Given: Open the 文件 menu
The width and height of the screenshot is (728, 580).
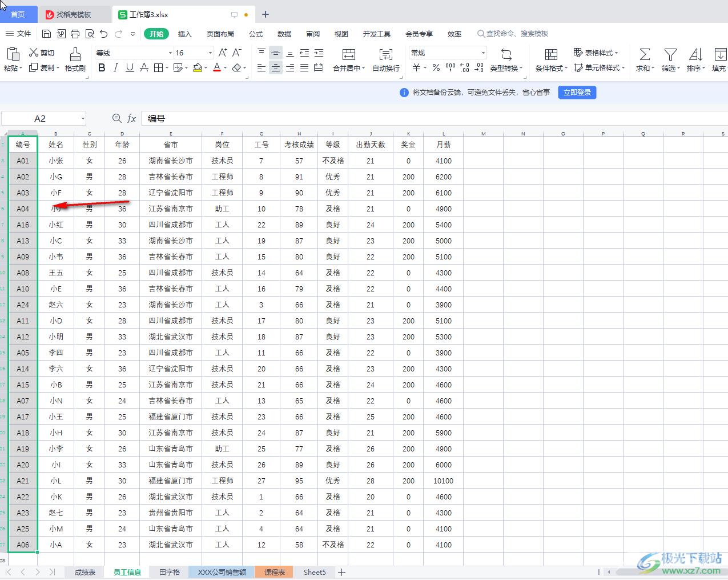Looking at the screenshot, I should coord(18,34).
